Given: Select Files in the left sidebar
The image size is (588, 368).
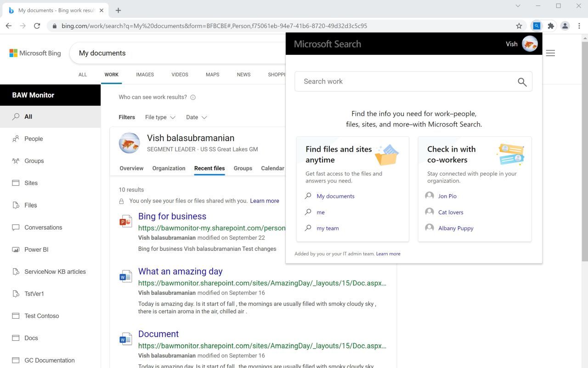Looking at the screenshot, I should tap(51, 205).
